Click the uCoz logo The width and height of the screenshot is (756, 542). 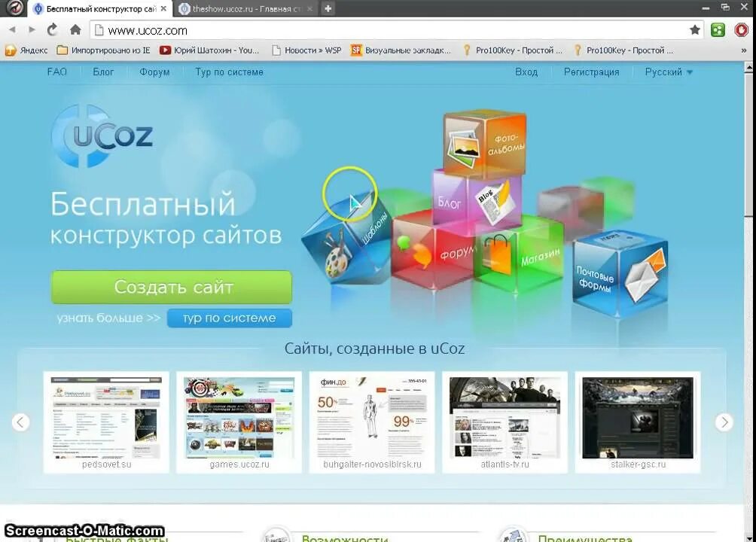pos(102,136)
